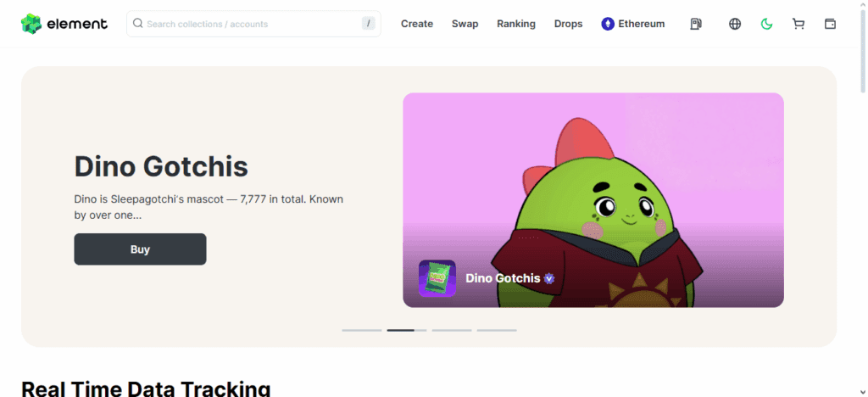
Task: Open the language globe icon
Action: (x=735, y=24)
